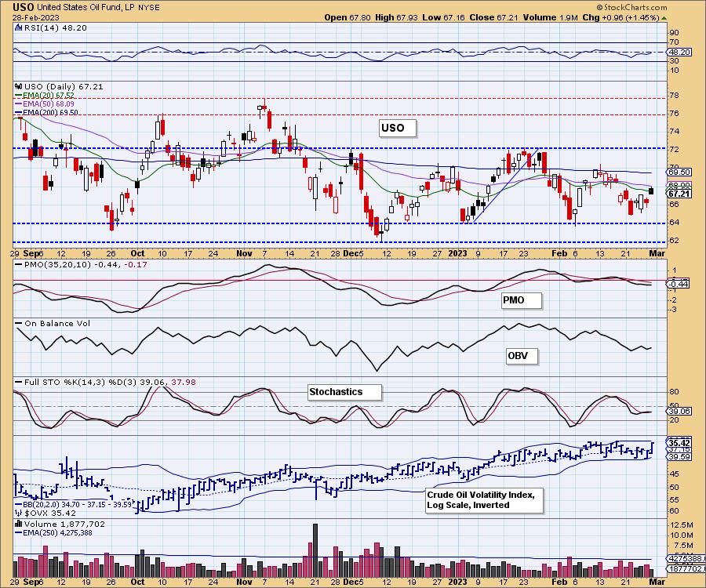Click the 'EMA(200) 69.50' legend text

click(50, 112)
